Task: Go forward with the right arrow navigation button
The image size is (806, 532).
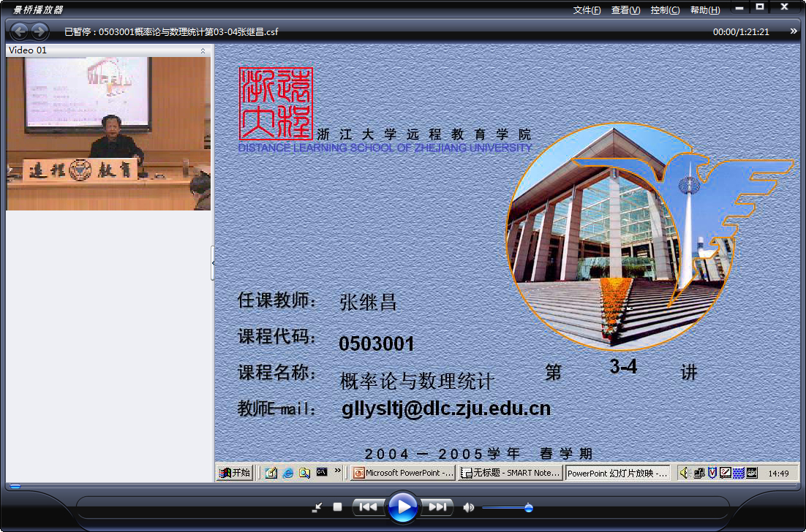Action: 39,32
